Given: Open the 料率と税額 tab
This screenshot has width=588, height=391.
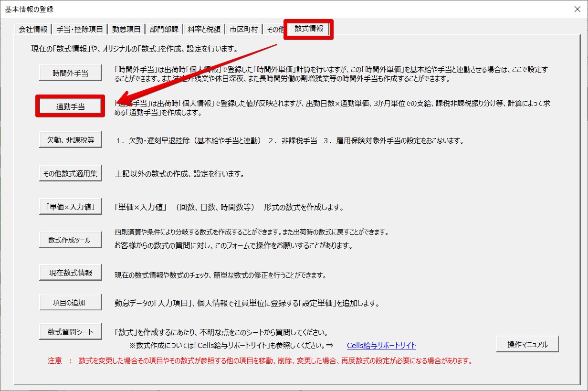Looking at the screenshot, I should (204, 30).
